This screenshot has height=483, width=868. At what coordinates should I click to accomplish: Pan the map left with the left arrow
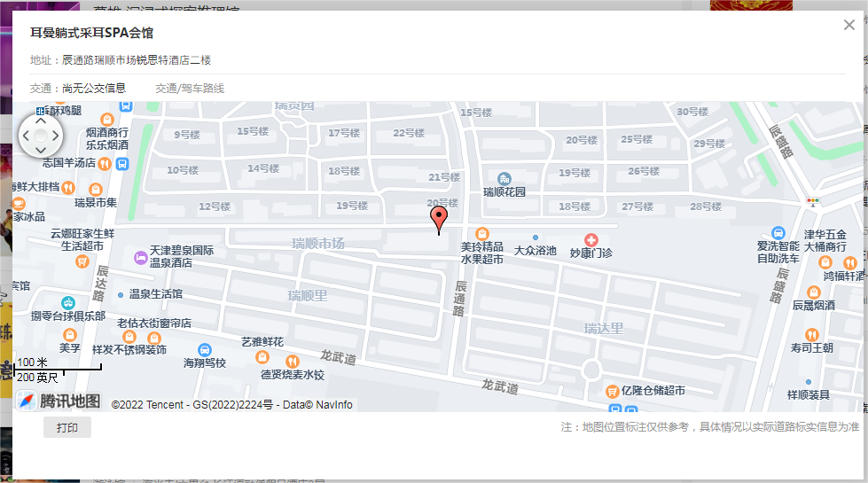[26, 136]
